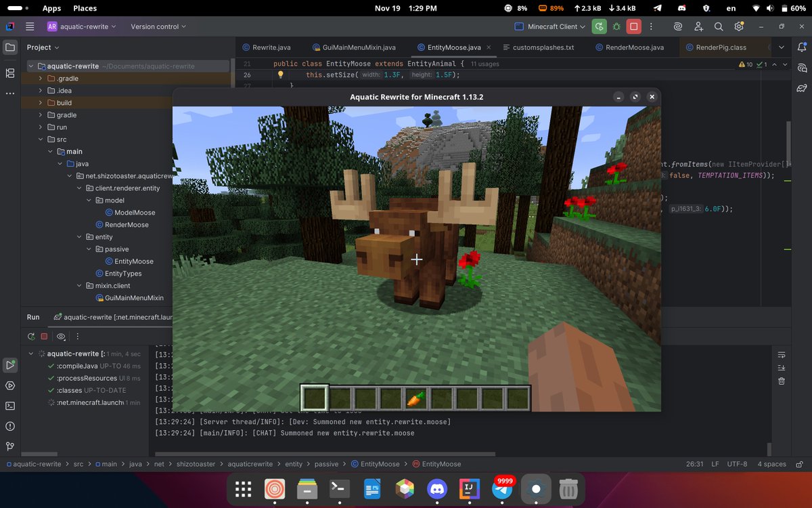Expand the .gradle folder
The width and height of the screenshot is (812, 508).
(x=41, y=79)
